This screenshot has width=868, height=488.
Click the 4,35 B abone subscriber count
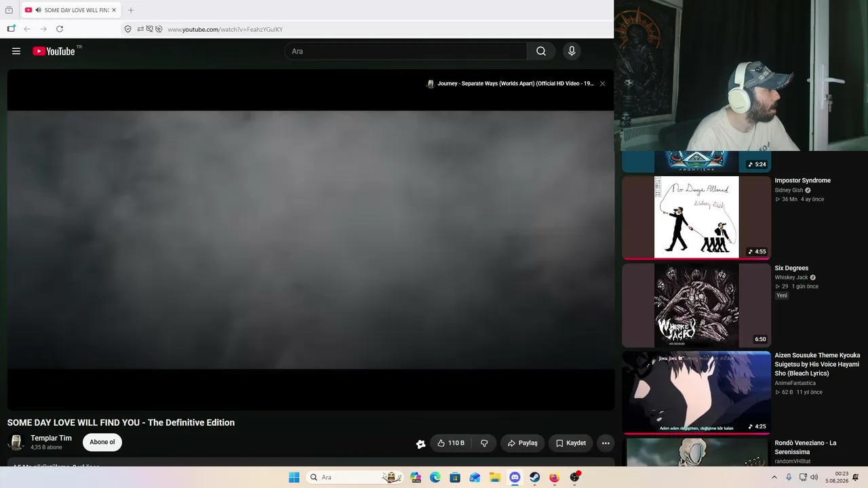click(46, 448)
